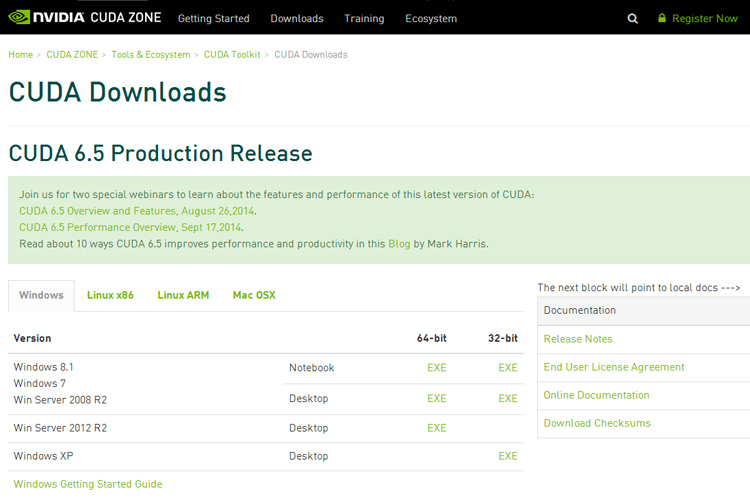Screen dimensions: 750x500
Task: Open the Training menu
Action: [x=364, y=19]
